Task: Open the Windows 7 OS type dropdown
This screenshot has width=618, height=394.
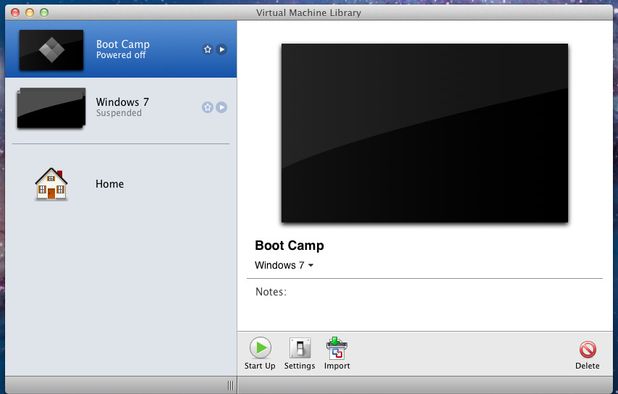Action: 284,265
